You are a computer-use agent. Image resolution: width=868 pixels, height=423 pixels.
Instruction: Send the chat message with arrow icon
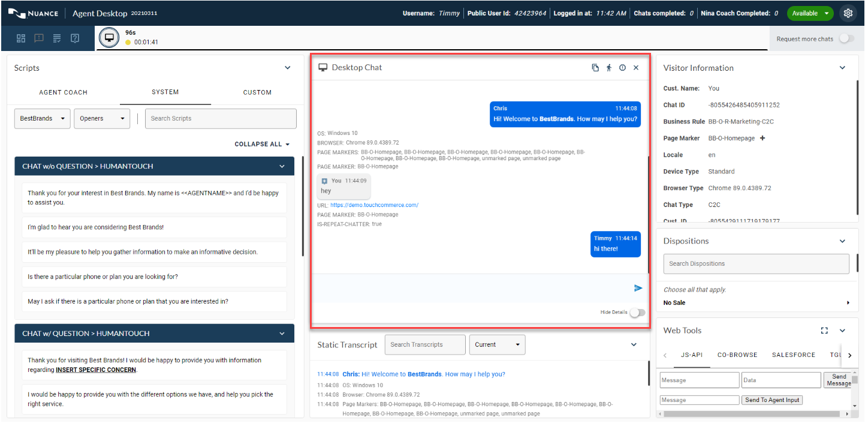tap(638, 288)
